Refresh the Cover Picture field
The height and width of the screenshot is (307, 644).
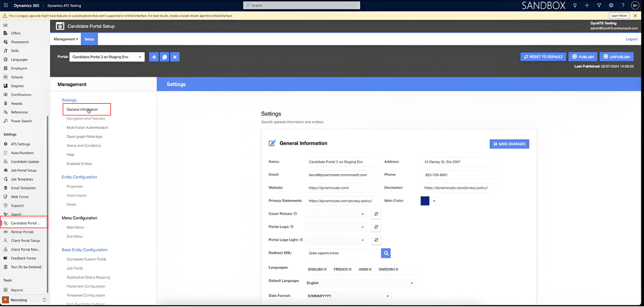pyautogui.click(x=376, y=214)
